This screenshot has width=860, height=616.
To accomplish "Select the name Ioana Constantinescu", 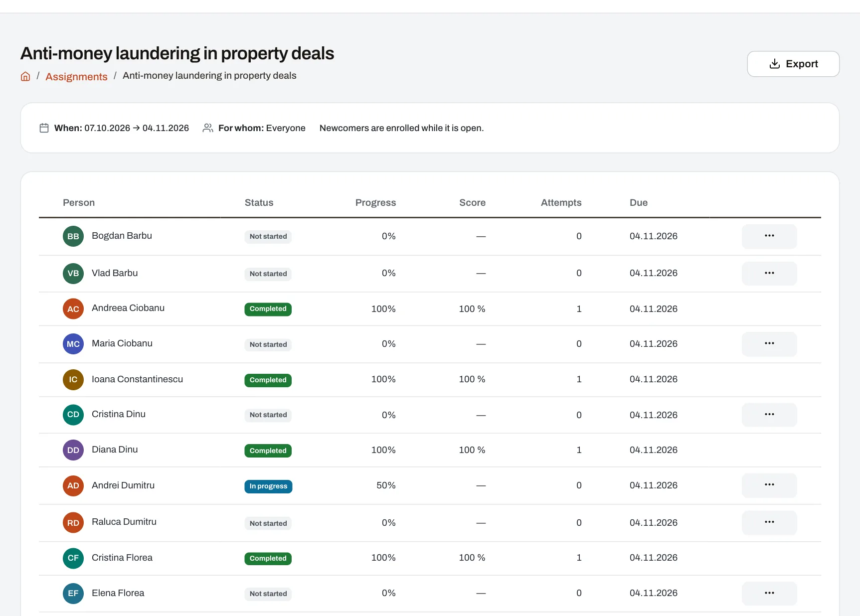I will [137, 379].
